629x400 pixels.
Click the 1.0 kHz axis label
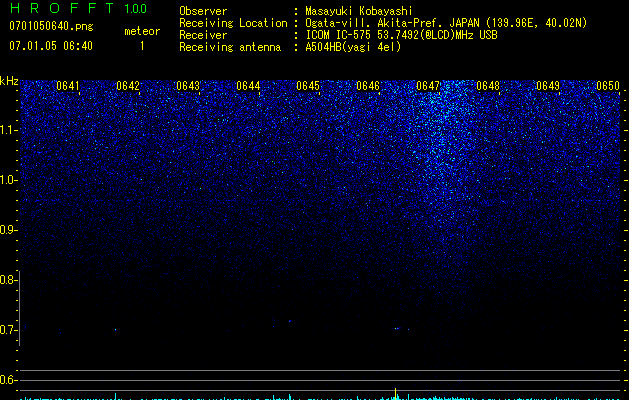click(x=7, y=180)
